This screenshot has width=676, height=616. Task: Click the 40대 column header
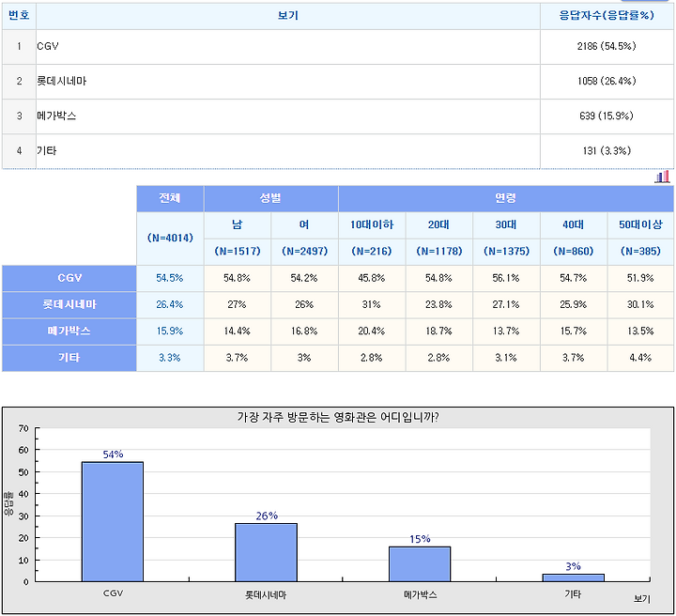574,225
